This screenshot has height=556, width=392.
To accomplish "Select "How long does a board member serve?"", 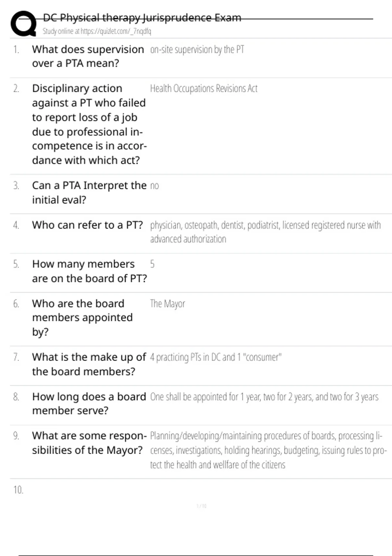I will click(x=89, y=403).
